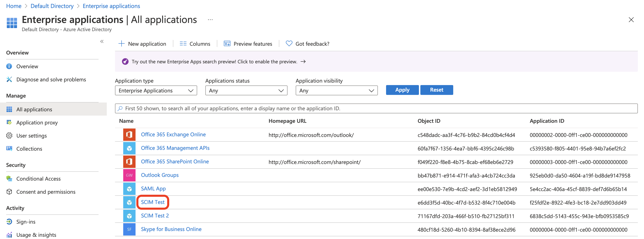The image size is (644, 239).
Task: Open the Application type dropdown
Action: point(156,91)
